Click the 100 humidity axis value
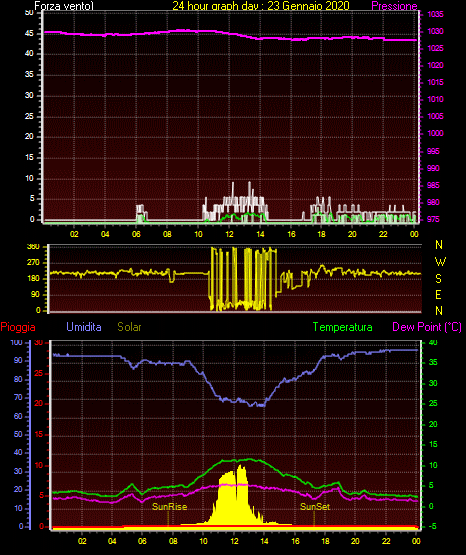Viewport: 466px width, 555px height. 16,342
